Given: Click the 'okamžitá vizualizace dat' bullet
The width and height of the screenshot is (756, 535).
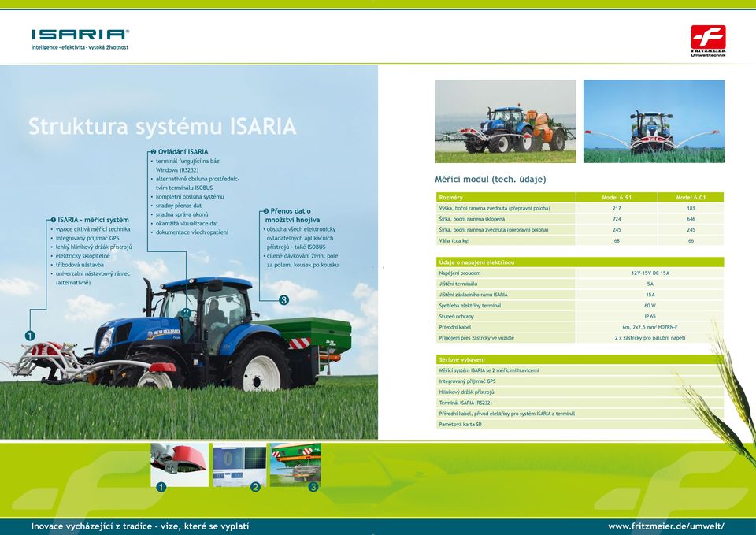Looking at the screenshot, I should tap(187, 223).
